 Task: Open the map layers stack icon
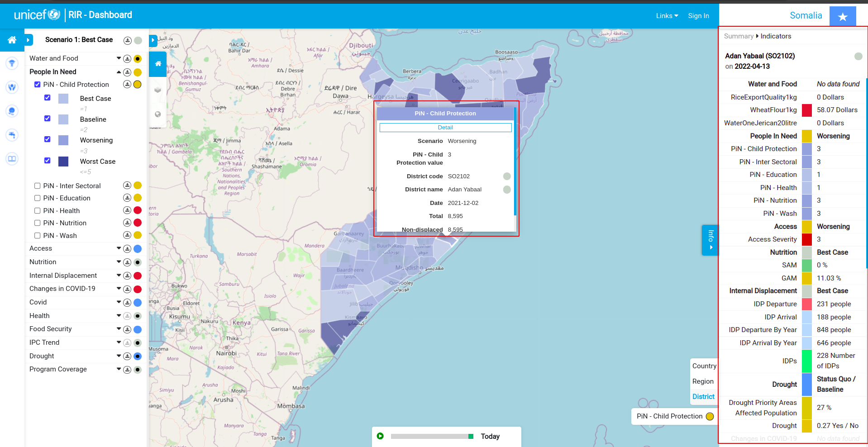click(x=158, y=90)
